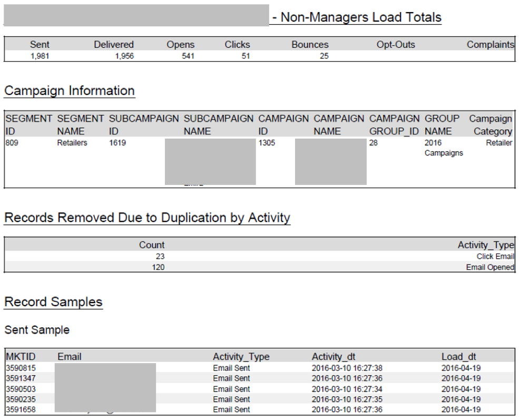520x420 pixels.
Task: Select the SUBCAMPAIGN ID column header
Action: [144, 125]
